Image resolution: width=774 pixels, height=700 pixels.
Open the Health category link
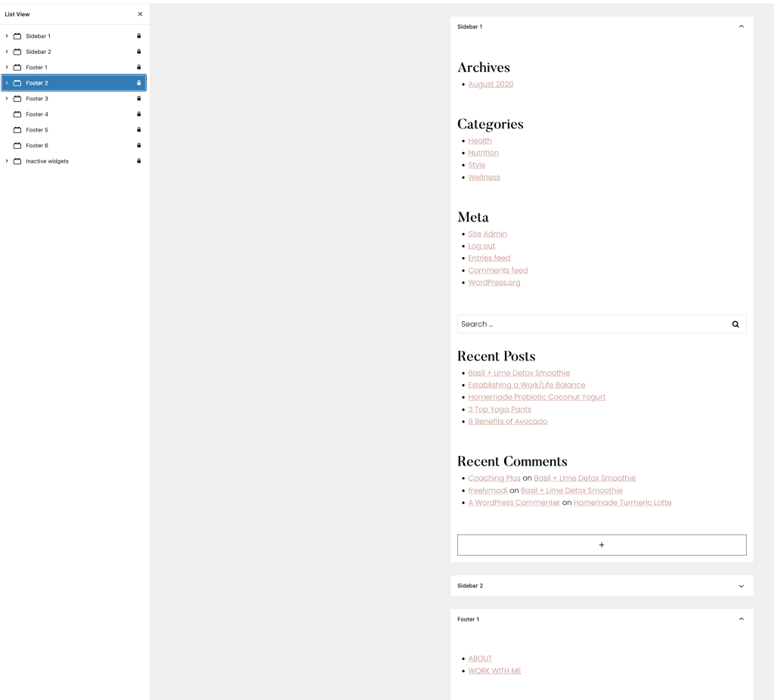[x=480, y=141]
